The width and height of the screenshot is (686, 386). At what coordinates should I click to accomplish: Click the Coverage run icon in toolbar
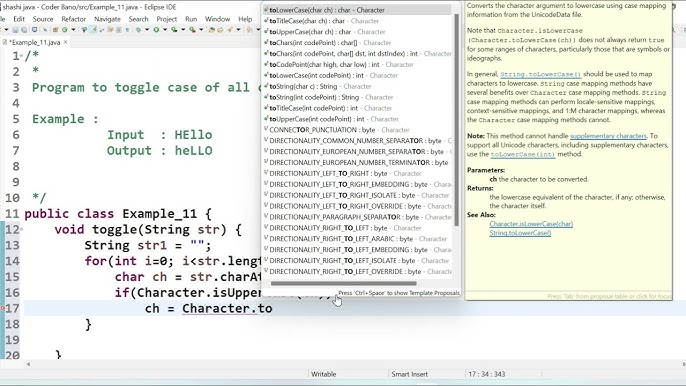[x=174, y=30]
